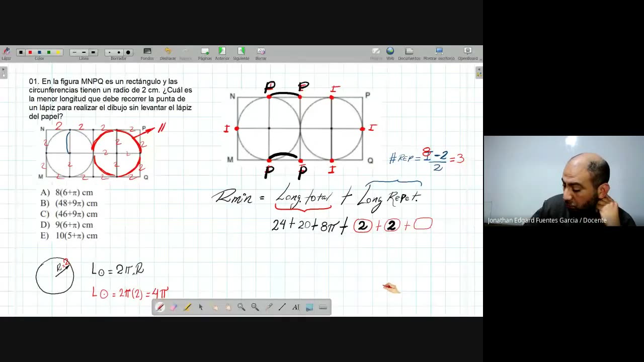644x362 pixels.
Task: Expand the right library panel tab
Action: coord(479,73)
